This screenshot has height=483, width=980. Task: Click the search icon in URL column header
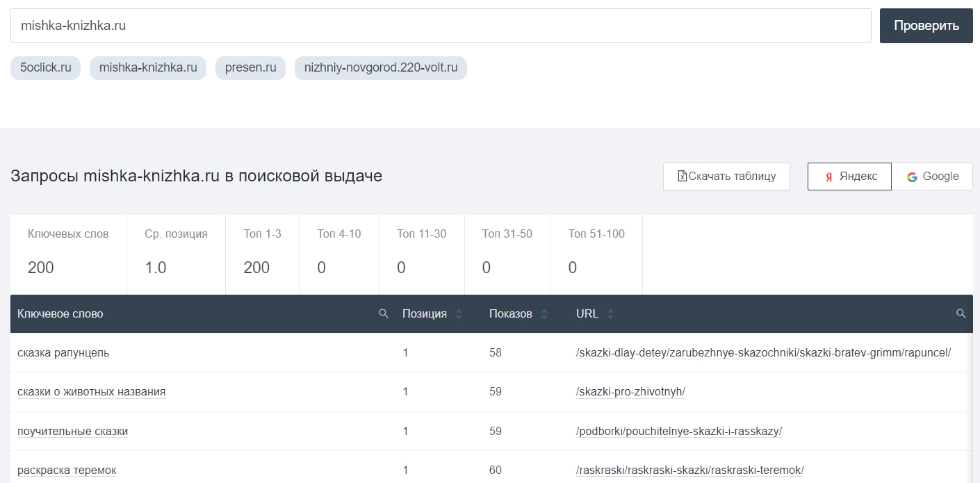(961, 313)
